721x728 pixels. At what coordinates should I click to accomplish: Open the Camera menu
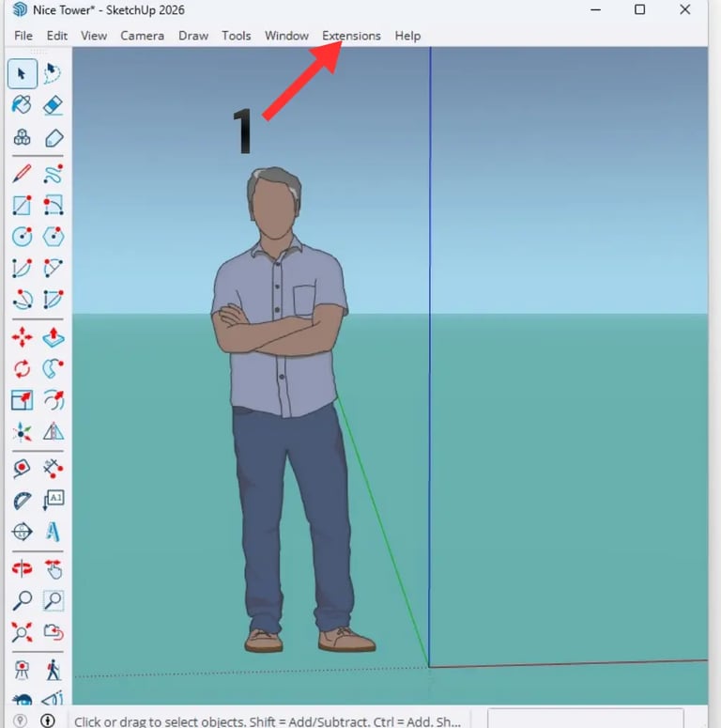[x=142, y=36]
